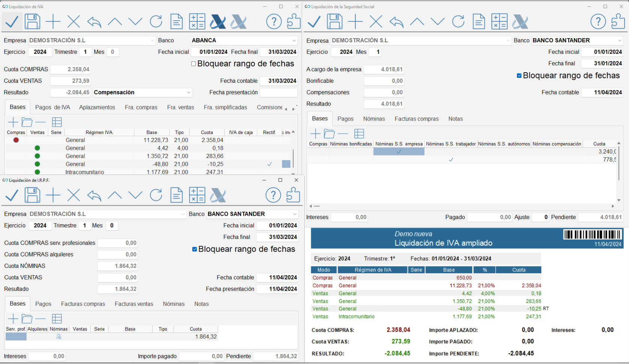Open folder icon in IVA Bases tab
The width and height of the screenshot is (629, 364).
(27, 122)
